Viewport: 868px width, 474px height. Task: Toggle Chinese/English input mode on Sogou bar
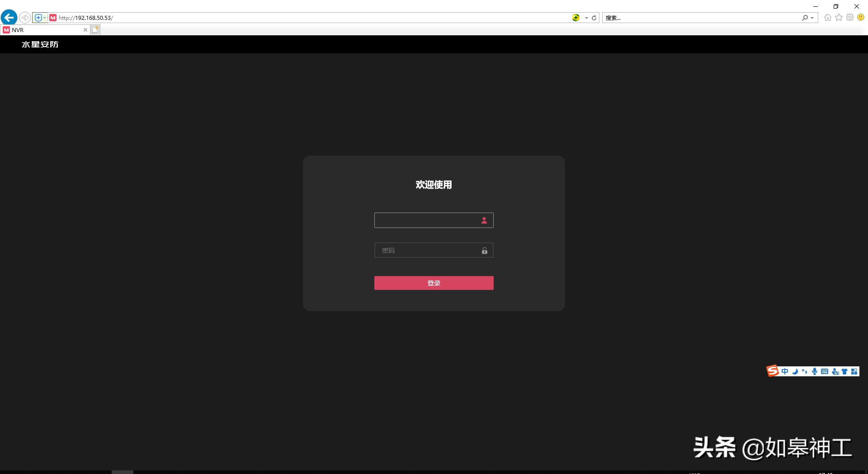[785, 371]
